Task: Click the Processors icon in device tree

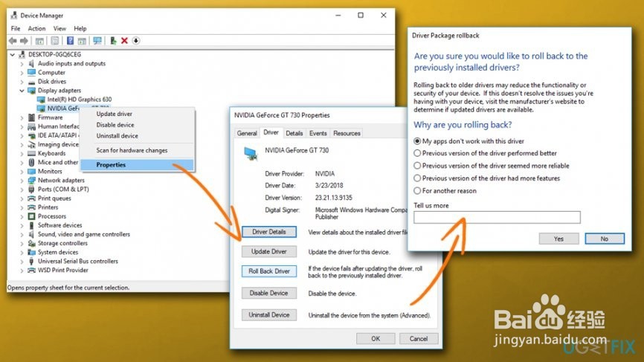Action: [32, 216]
